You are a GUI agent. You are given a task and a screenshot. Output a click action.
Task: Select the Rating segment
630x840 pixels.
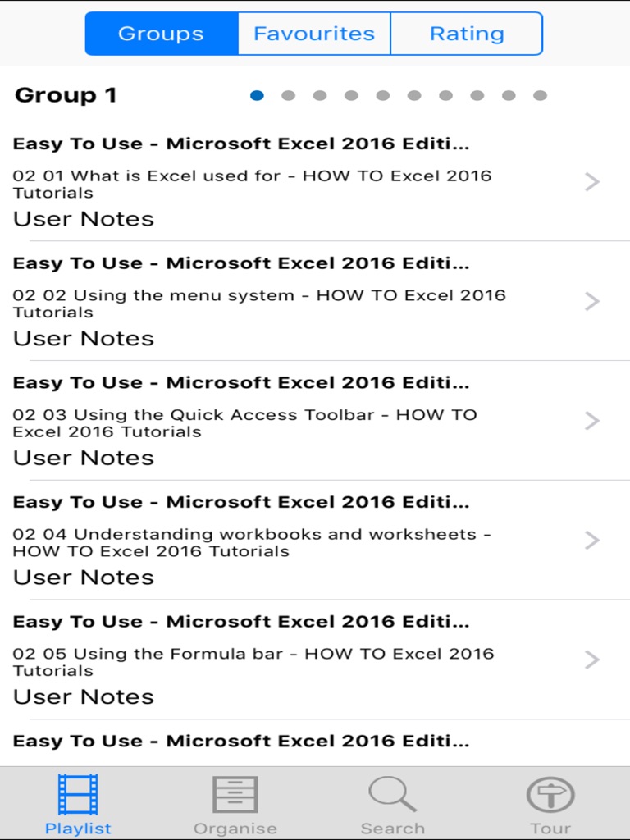(x=467, y=34)
